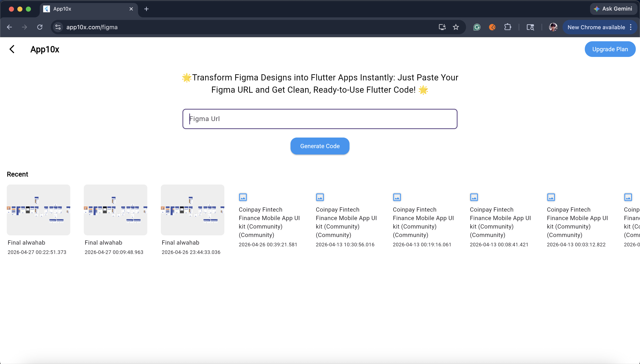The image size is (640, 364).
Task: Click timestamp 2026-04-13 00:03:12.822
Action: (576, 245)
